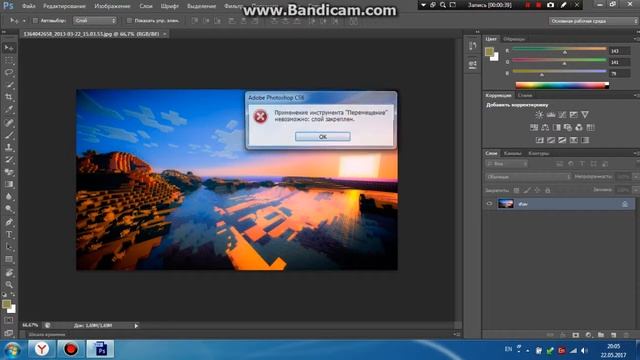The width and height of the screenshot is (640, 360).
Task: Toggle visibility of the Фон layer
Action: (489, 204)
